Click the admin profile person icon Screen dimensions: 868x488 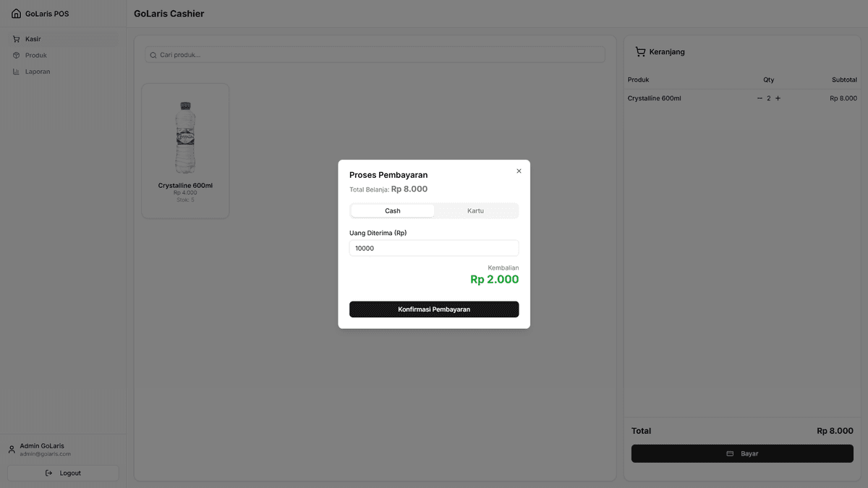tap(11, 449)
